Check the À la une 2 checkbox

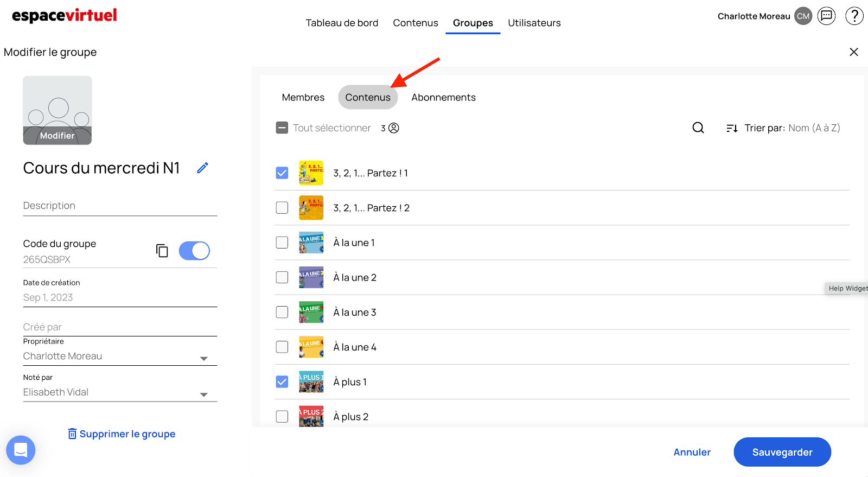pos(282,277)
